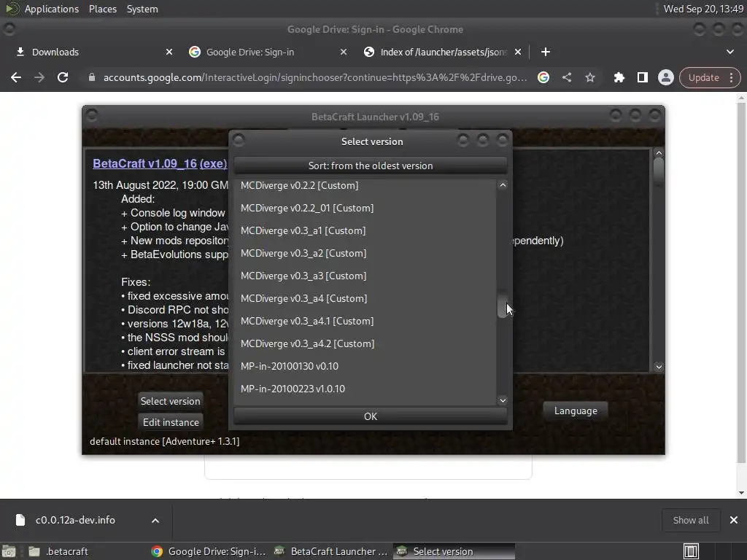Open the Google account icon in the address bar
747x560 pixels.
pos(543,77)
